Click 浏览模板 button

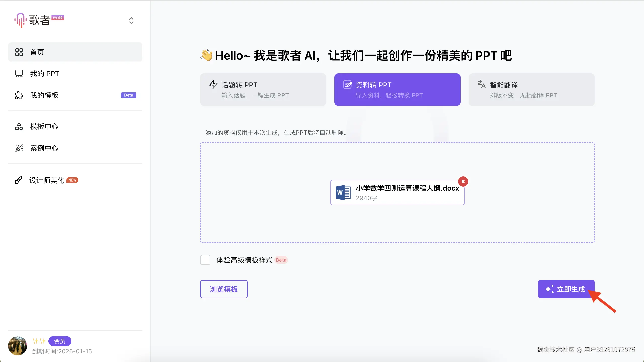click(224, 289)
